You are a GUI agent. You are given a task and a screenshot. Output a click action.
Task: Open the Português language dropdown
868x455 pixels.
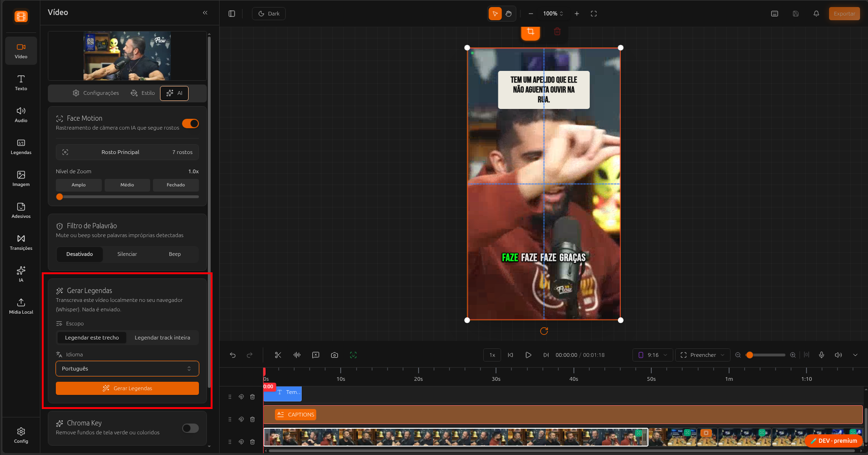click(x=127, y=369)
